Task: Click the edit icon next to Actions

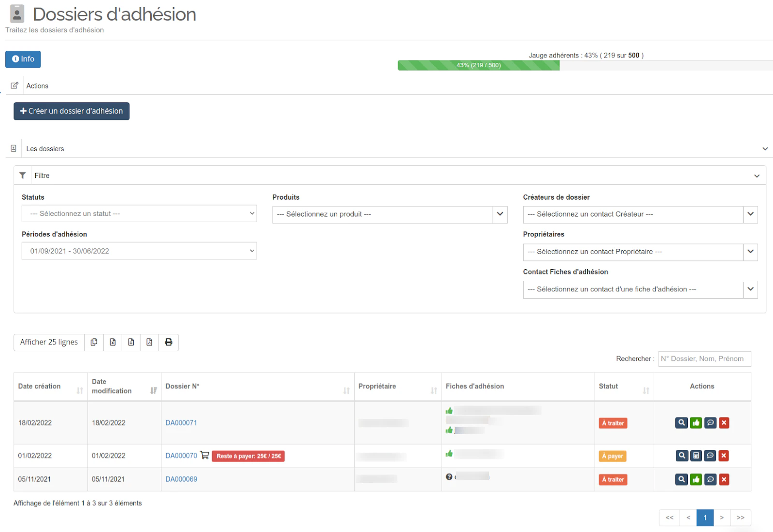Action: (x=14, y=86)
